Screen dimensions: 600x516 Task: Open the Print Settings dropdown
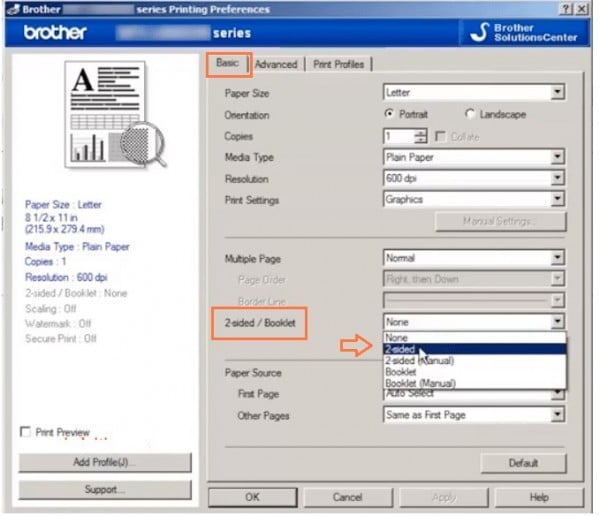click(x=474, y=199)
